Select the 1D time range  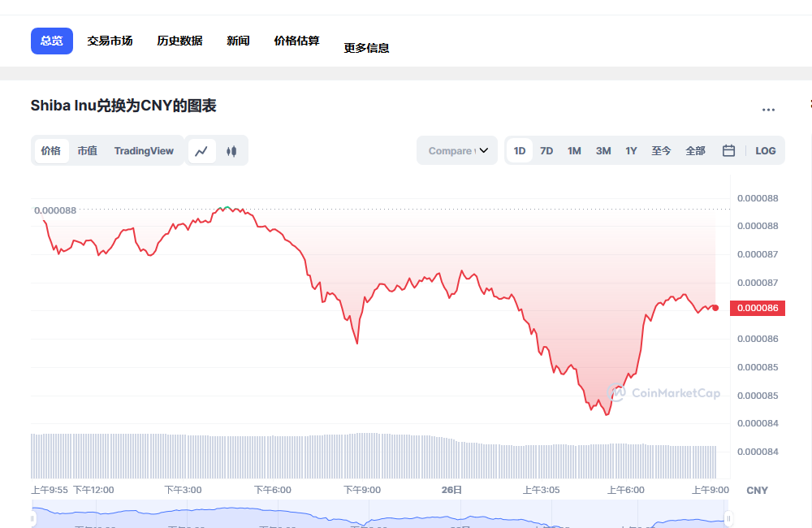(x=520, y=151)
